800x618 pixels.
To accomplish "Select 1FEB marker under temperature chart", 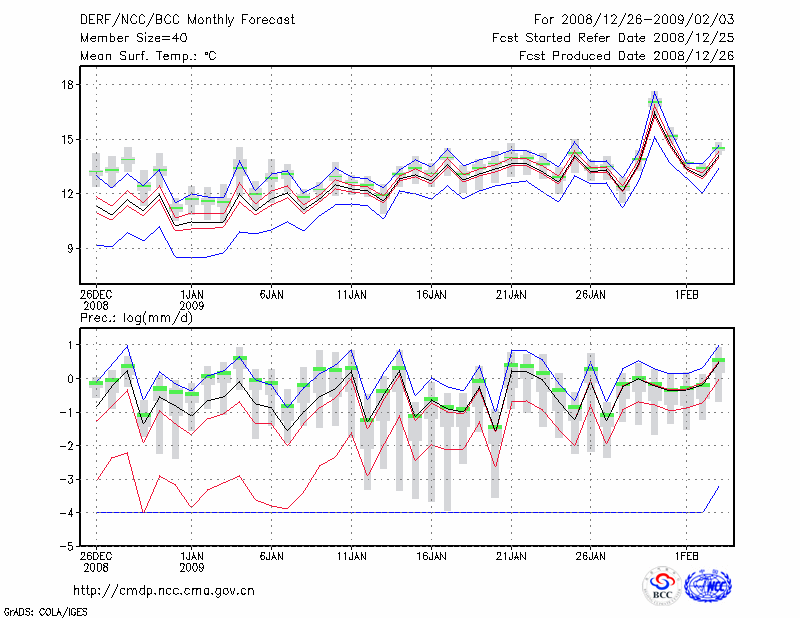I will (x=685, y=296).
